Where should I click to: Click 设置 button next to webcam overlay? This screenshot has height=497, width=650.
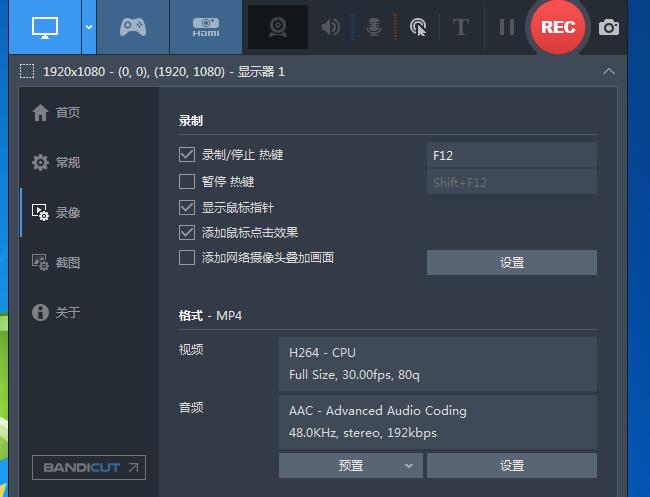512,262
